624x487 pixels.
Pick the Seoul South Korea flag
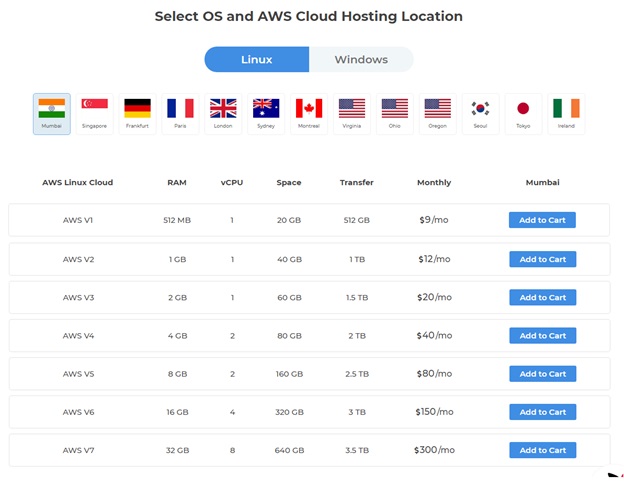coord(480,114)
